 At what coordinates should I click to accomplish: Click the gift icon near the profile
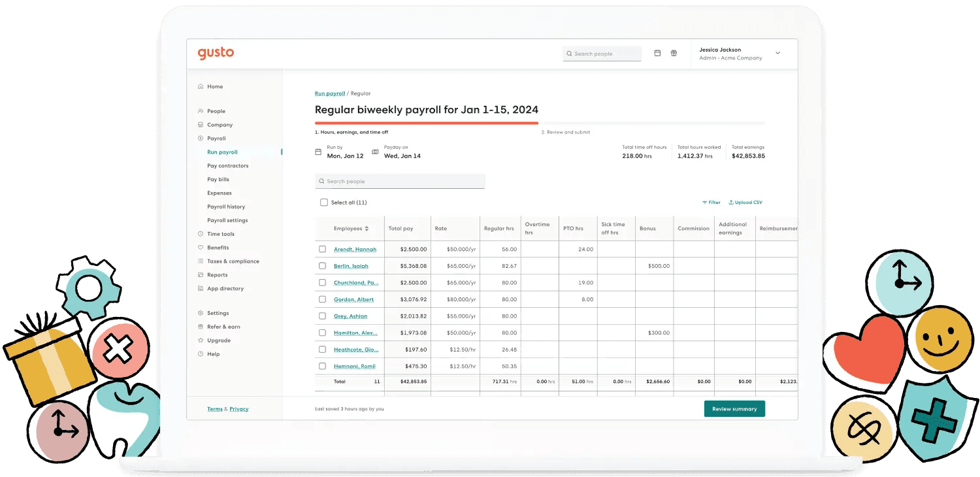674,53
